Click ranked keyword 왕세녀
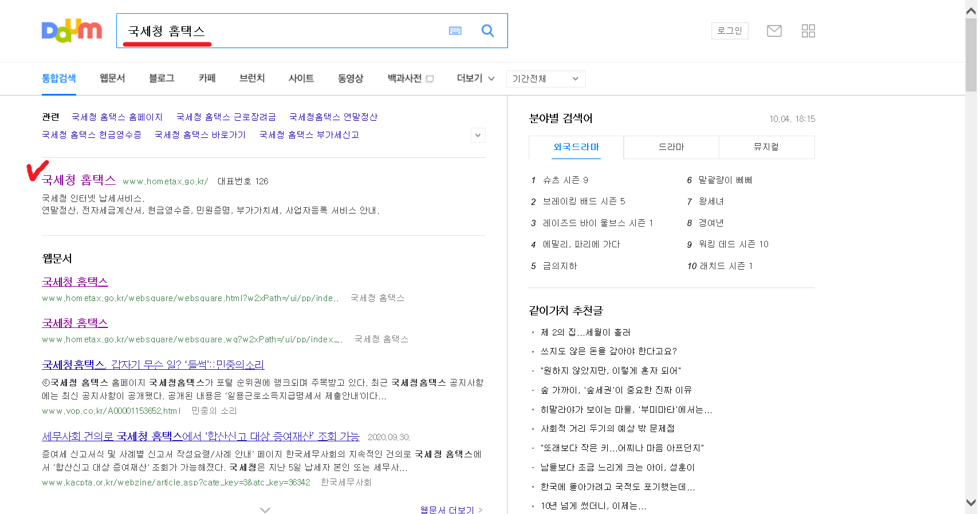Image resolution: width=980 pixels, height=514 pixels. [711, 201]
